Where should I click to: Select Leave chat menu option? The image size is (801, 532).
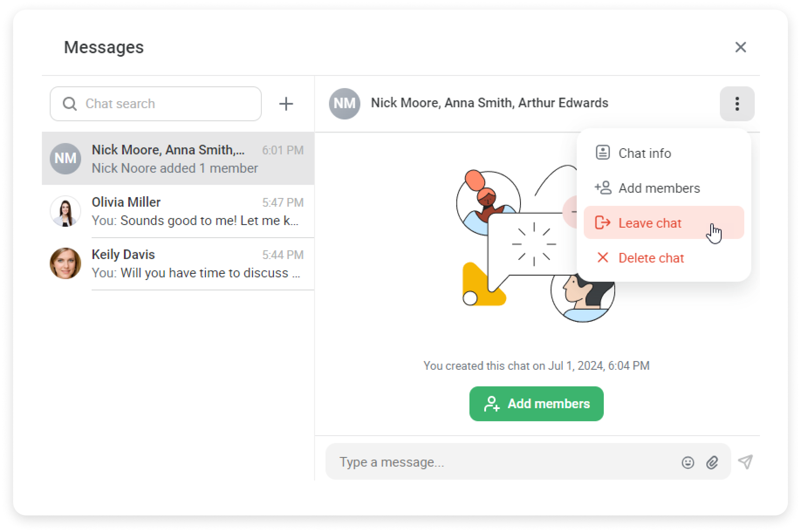click(x=650, y=223)
